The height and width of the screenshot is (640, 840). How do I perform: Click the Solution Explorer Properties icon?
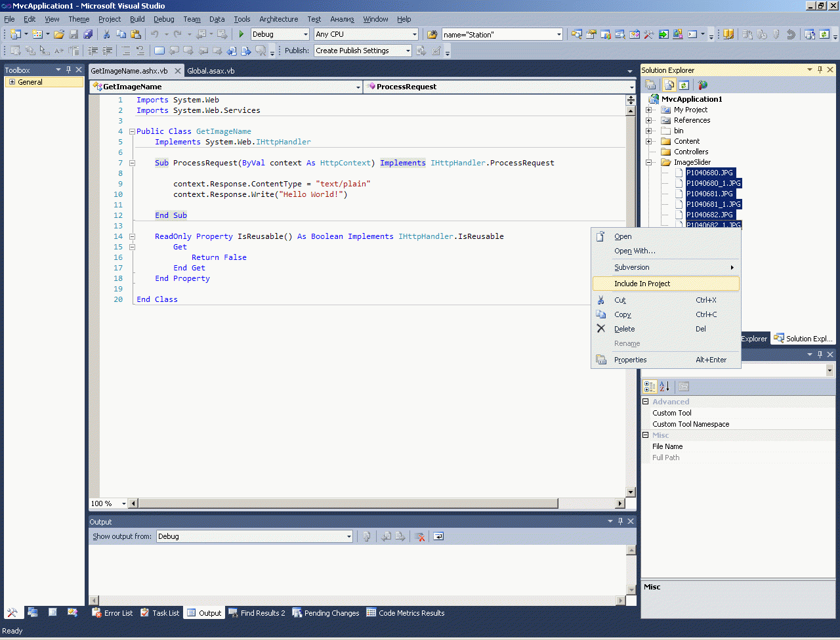[650, 85]
